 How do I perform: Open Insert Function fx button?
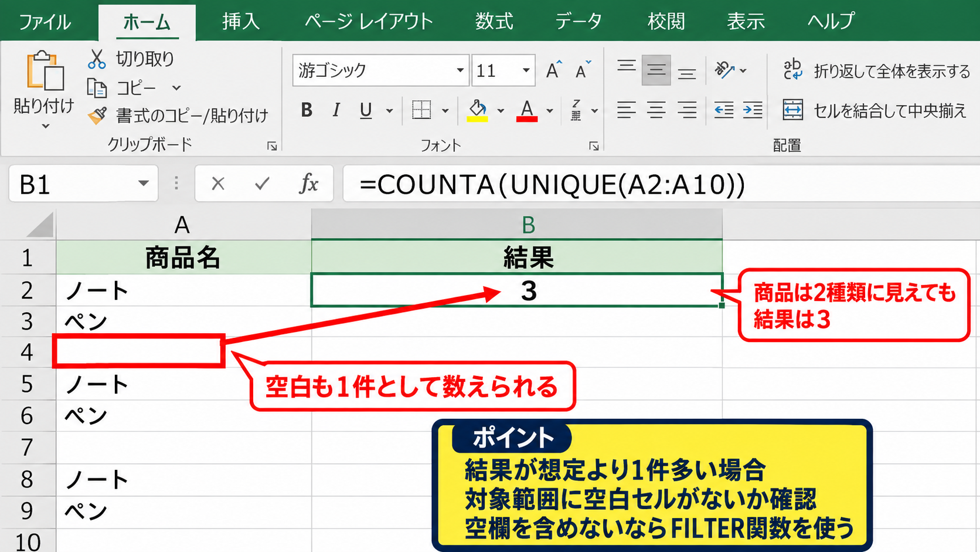[308, 184]
